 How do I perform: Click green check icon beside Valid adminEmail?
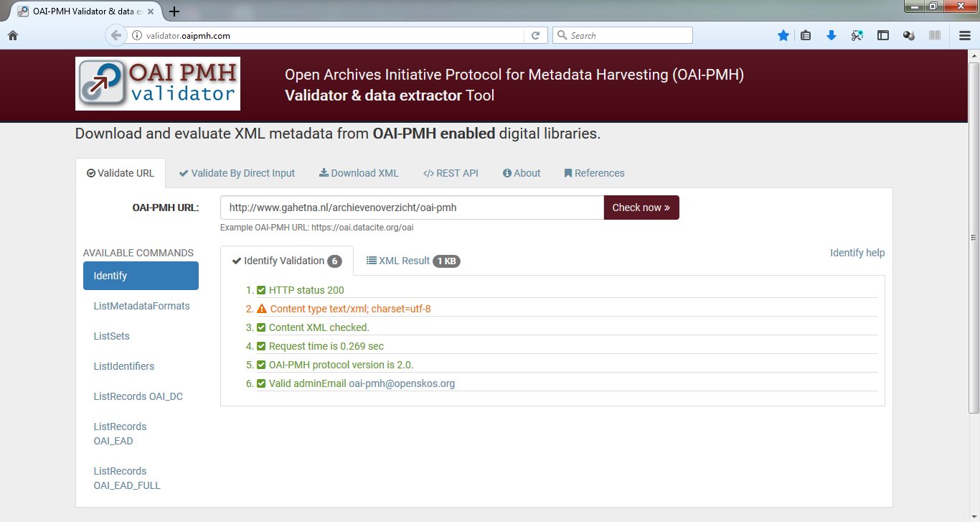pos(261,383)
